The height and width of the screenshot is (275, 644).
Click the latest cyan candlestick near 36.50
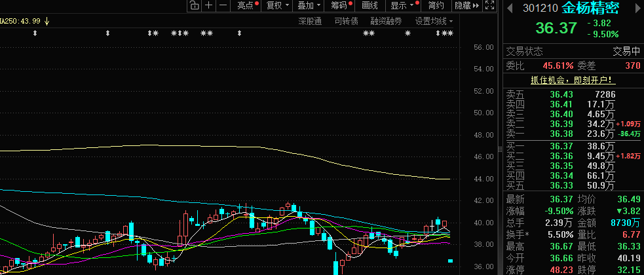click(450, 261)
